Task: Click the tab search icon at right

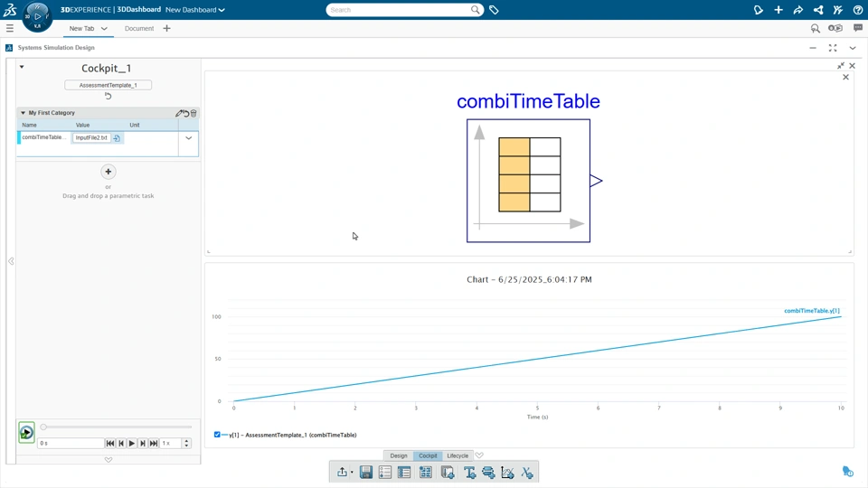Action: tap(816, 28)
